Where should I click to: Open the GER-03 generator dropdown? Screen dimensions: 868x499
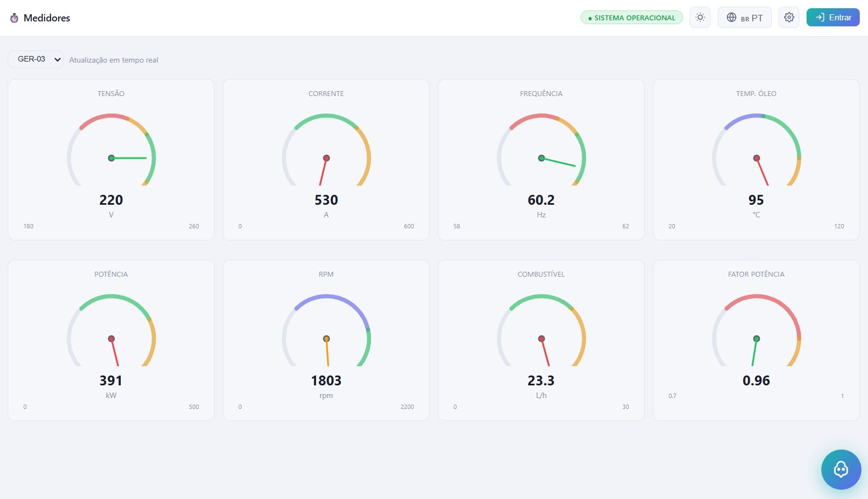point(36,59)
